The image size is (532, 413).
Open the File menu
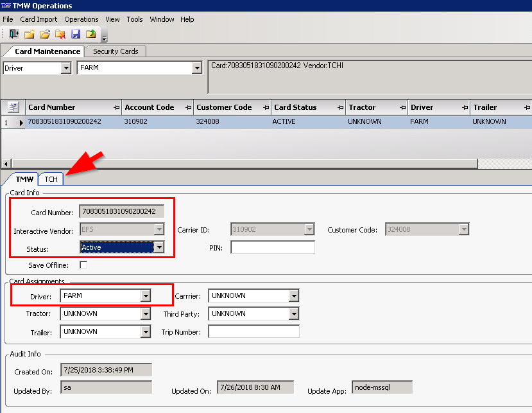(x=8, y=19)
